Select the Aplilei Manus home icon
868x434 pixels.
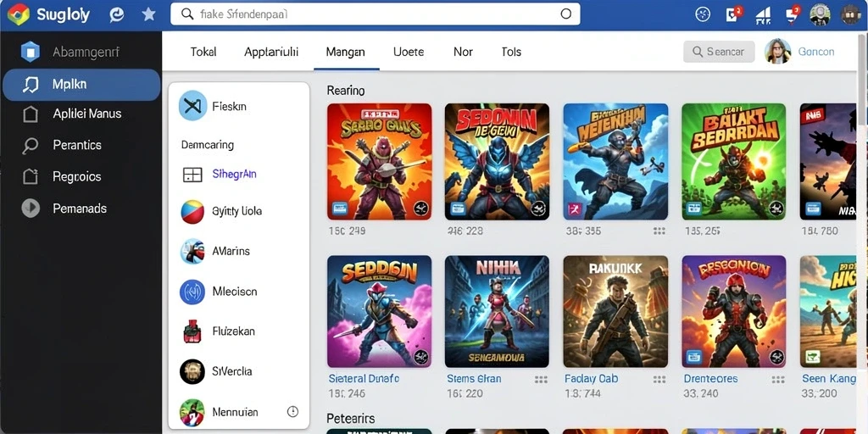31,114
